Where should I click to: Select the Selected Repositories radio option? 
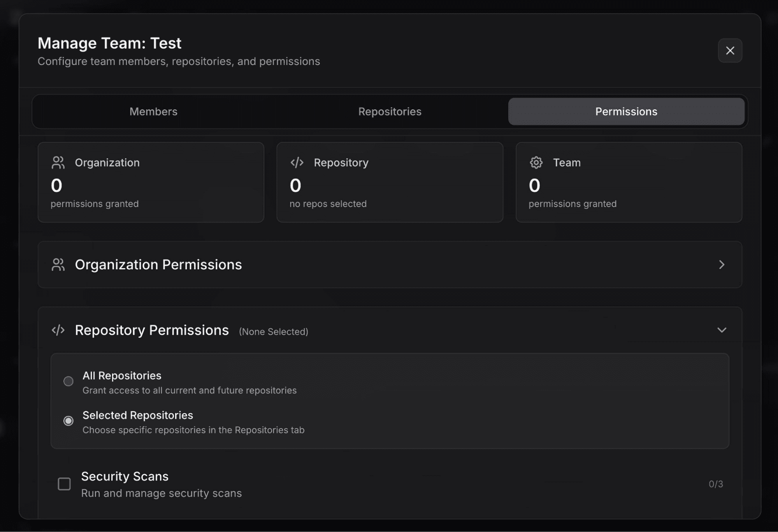[68, 421]
